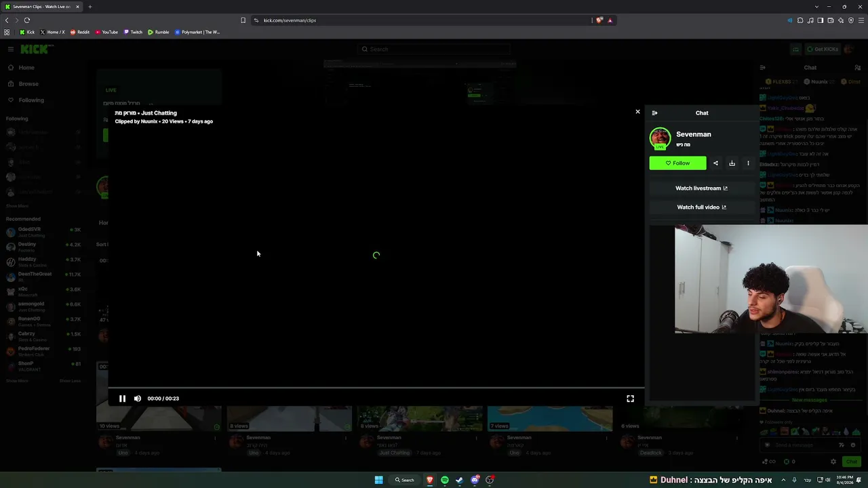Open PedroFederer recommended channel
This screenshot has height=488, width=868.
coord(42,351)
